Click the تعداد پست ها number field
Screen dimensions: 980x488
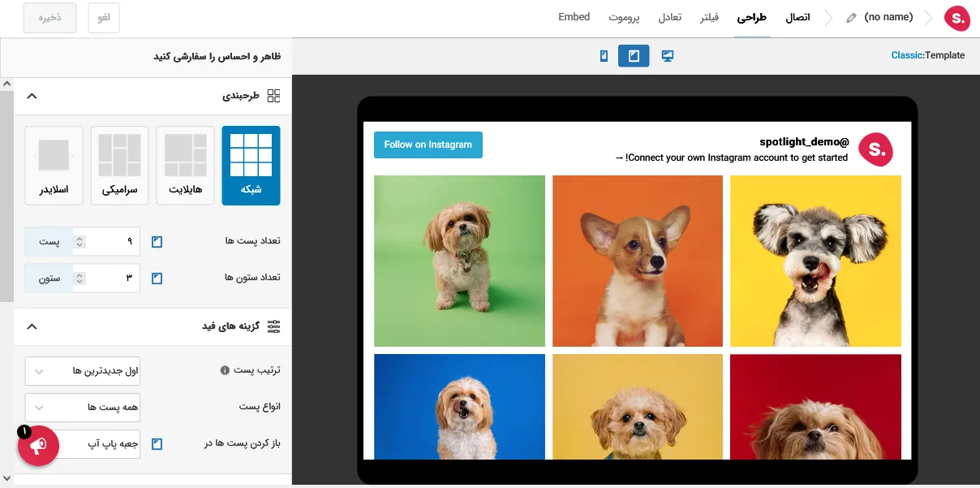[x=106, y=242]
